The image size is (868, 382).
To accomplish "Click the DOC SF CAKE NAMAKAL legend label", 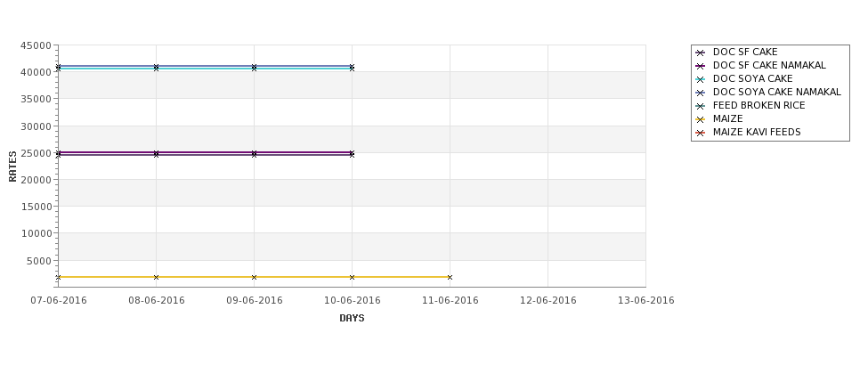I will pyautogui.click(x=769, y=65).
